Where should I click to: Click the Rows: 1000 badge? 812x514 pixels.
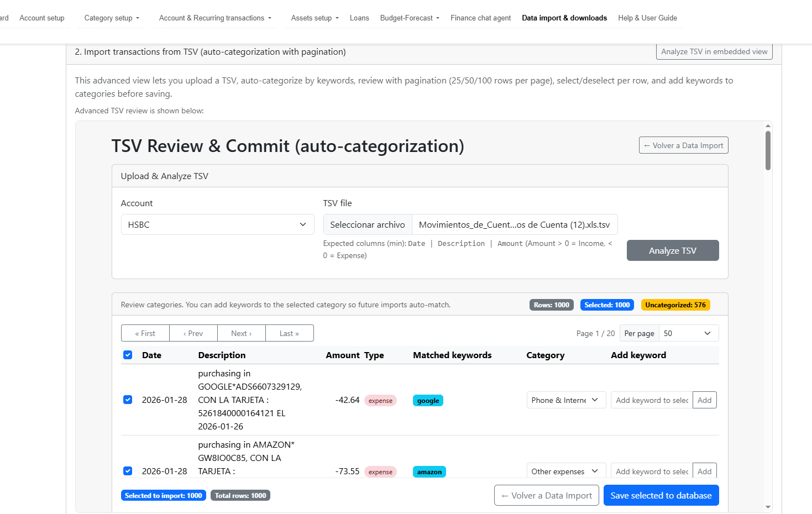click(552, 305)
